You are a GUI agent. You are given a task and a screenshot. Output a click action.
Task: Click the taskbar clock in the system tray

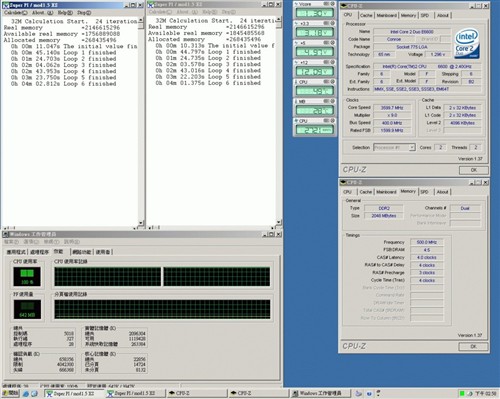485,394
